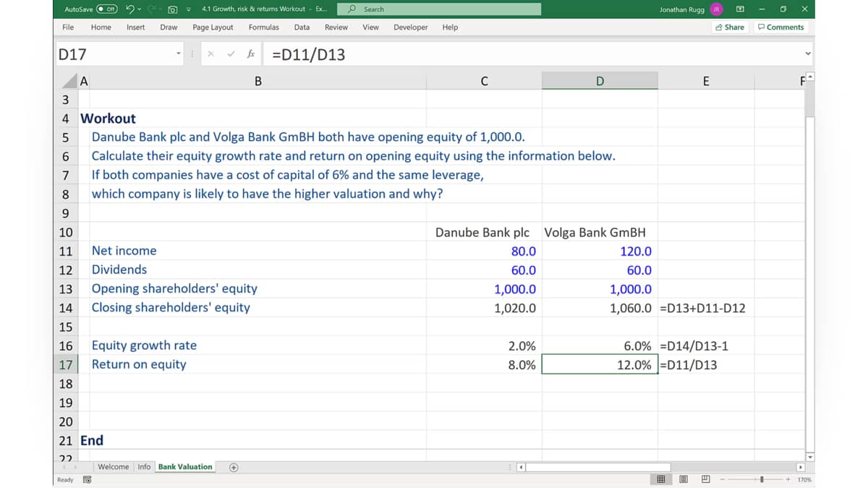Select column E header
Viewport: 868px width, 488px height.
pos(706,80)
